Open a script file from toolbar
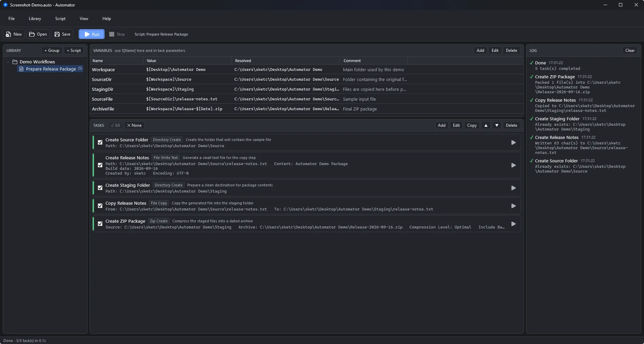This screenshot has width=644, height=344. click(x=38, y=34)
